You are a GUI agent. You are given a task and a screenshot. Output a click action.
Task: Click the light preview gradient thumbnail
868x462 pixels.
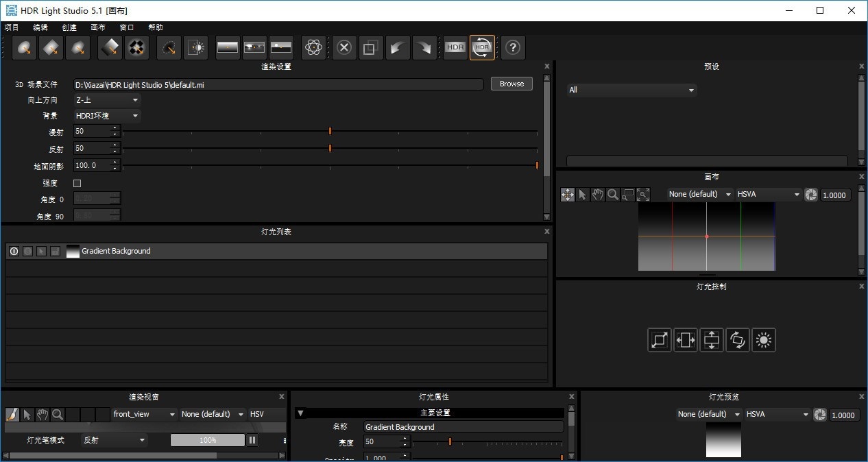[724, 439]
